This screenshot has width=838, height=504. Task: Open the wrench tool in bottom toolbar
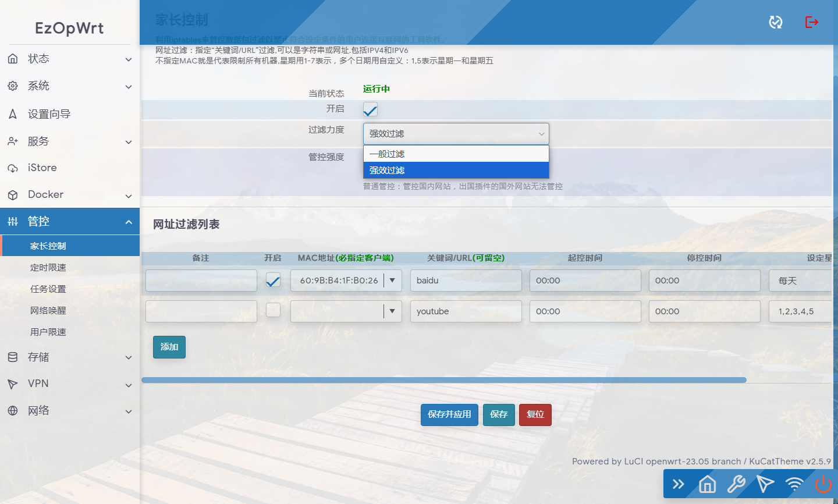pos(737,484)
